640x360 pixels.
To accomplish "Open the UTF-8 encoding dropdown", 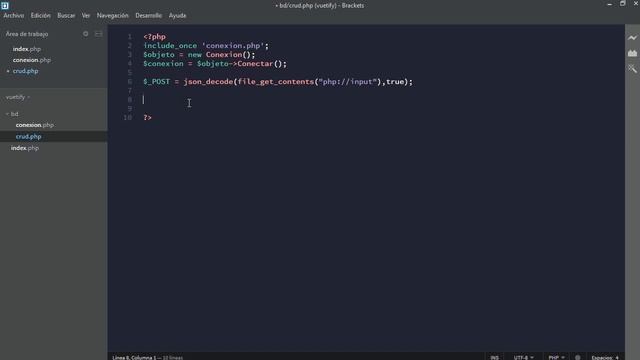I will [523, 357].
